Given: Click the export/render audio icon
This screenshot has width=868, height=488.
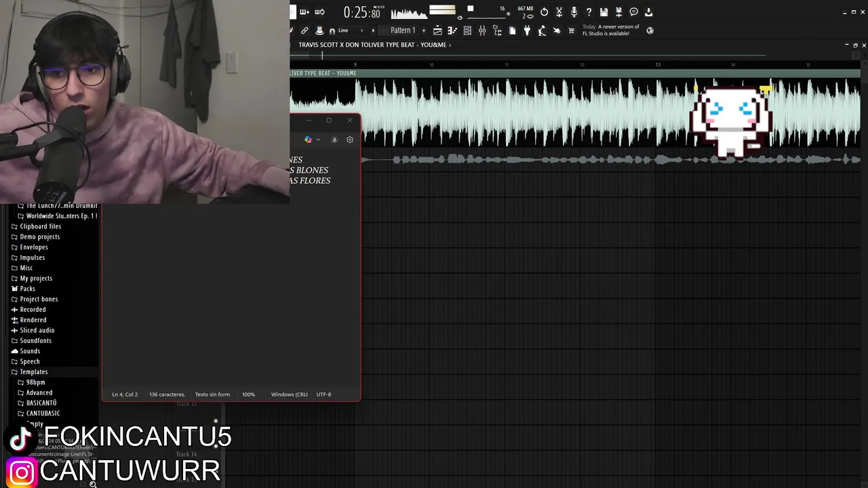Looking at the screenshot, I should tap(618, 12).
